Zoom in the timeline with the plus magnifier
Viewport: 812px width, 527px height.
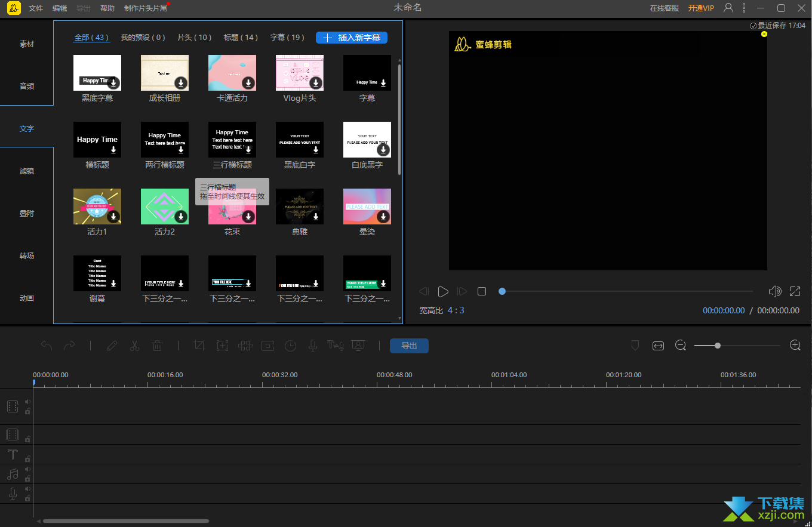795,346
